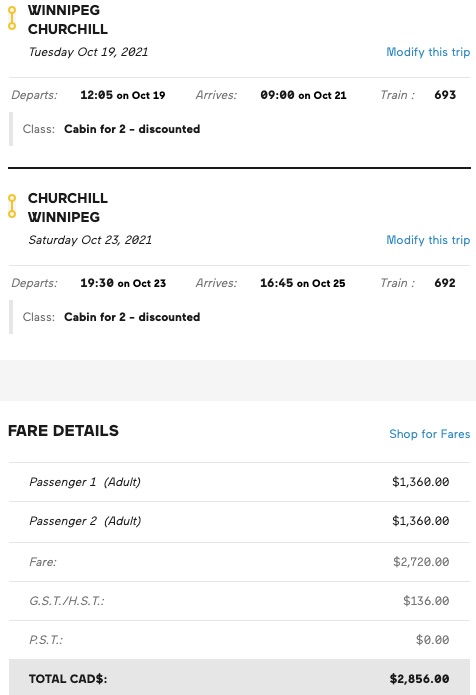Select train number 692
Screen dimensions: 476x695
point(445,283)
